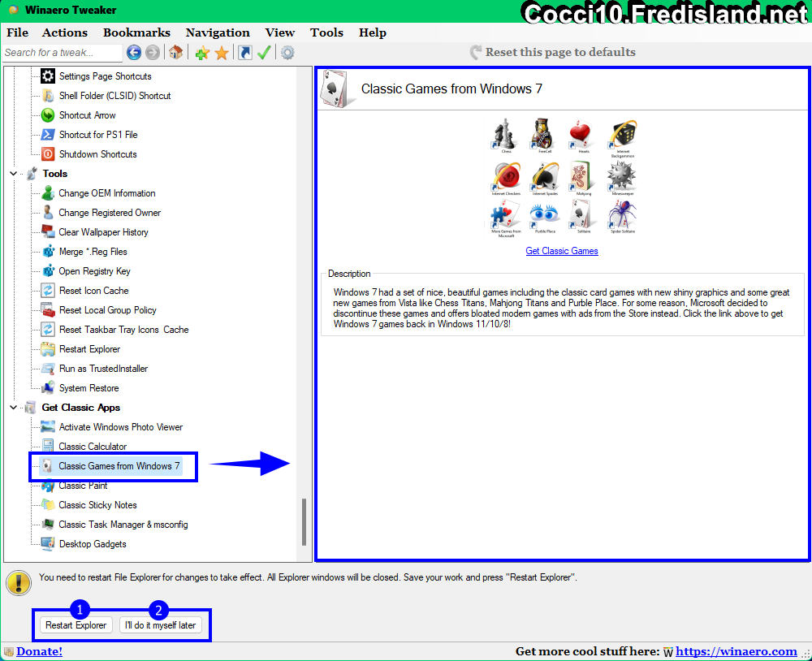
Task: Click I'll do it myself later button
Action: coord(160,625)
